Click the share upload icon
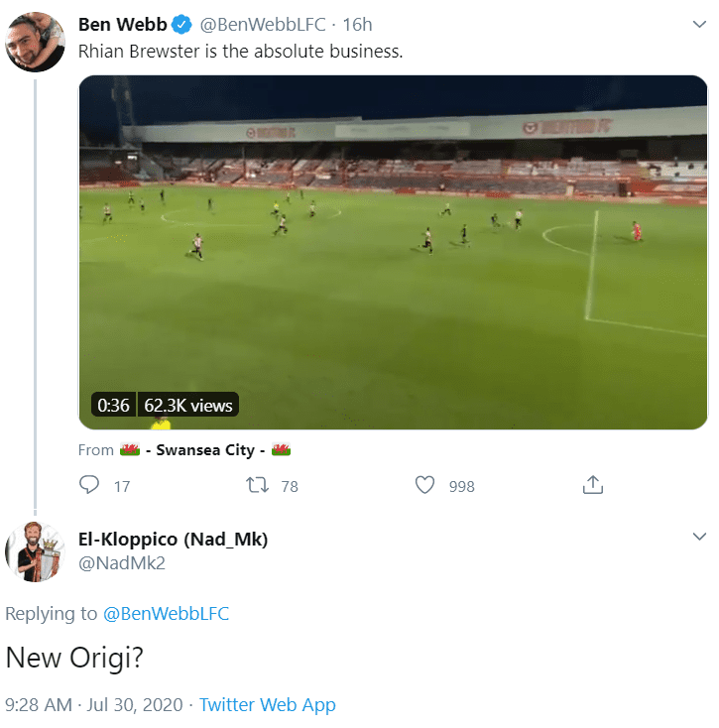The image size is (719, 728). pos(593,485)
